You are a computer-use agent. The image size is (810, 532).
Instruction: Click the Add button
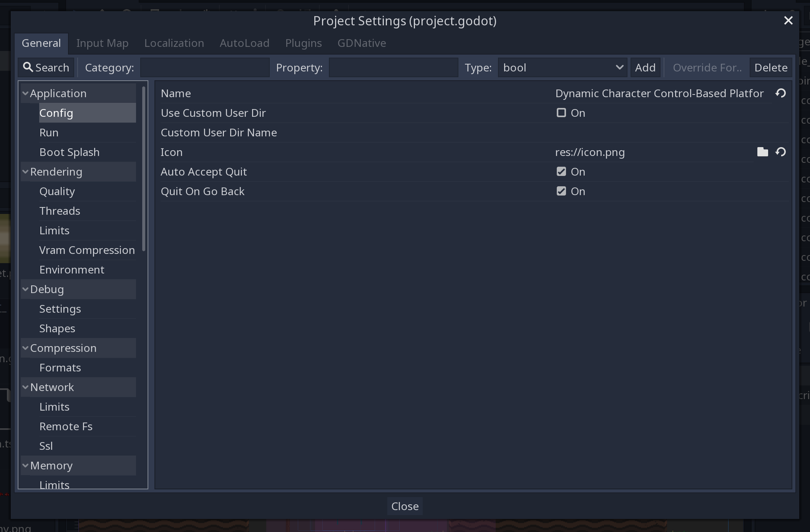click(644, 67)
